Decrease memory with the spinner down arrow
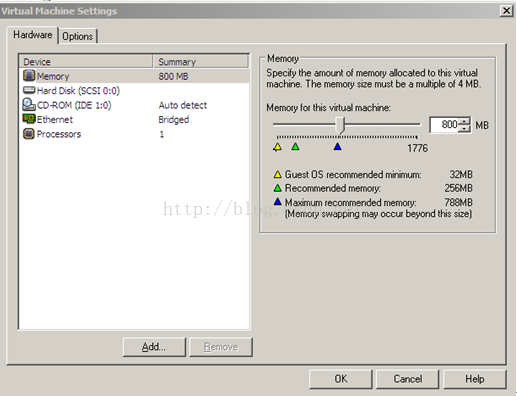This screenshot has width=517, height=396. click(464, 129)
